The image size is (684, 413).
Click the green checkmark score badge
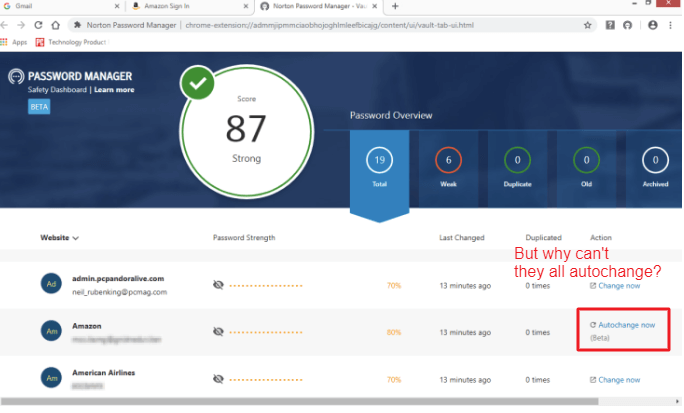pos(198,83)
